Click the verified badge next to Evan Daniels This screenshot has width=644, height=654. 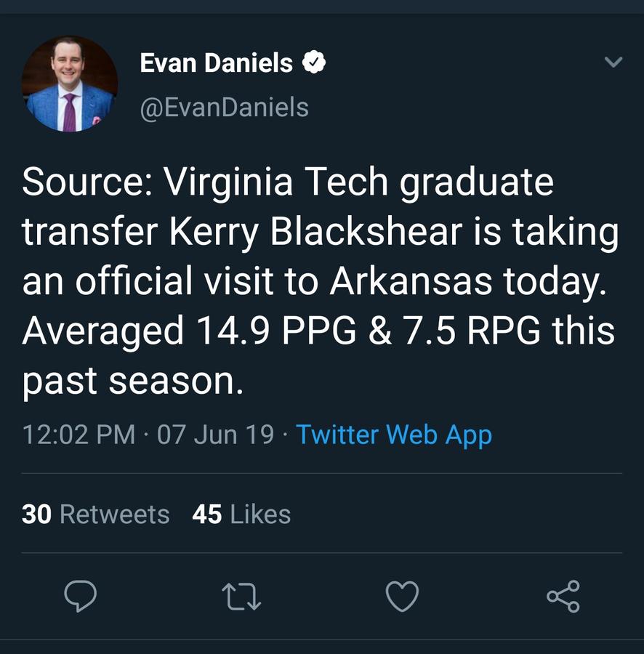(x=313, y=63)
